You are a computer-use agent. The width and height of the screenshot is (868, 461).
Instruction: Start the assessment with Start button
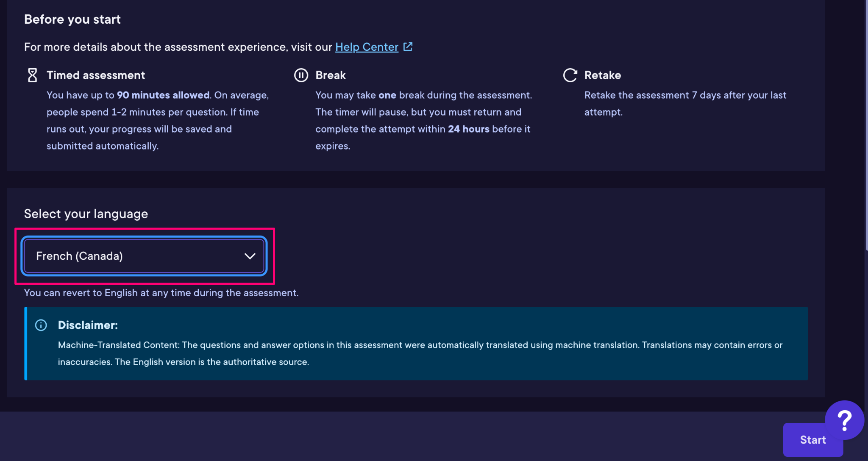[813, 440]
